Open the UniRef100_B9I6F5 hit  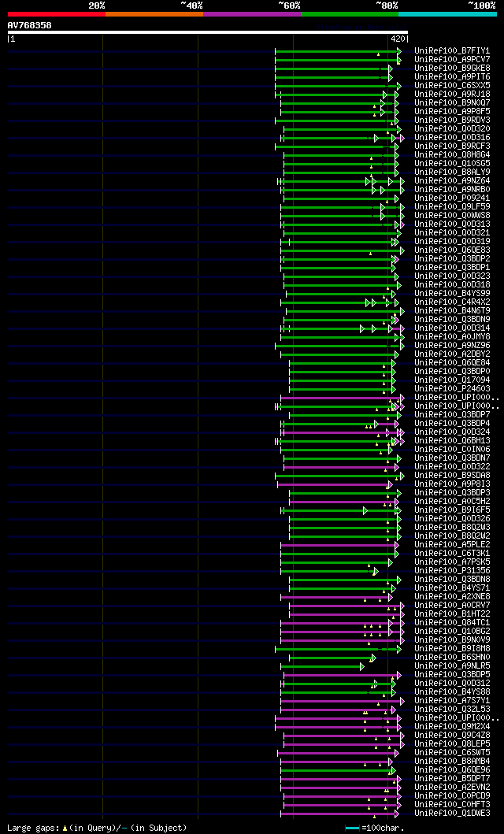point(452,510)
